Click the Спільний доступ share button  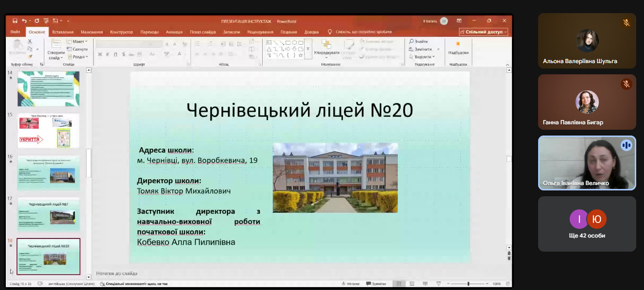pos(483,32)
